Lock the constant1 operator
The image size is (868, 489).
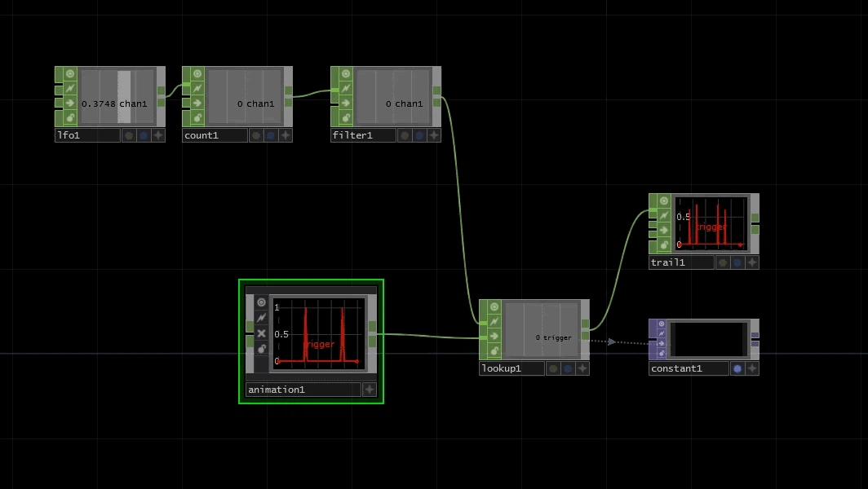tap(662, 353)
